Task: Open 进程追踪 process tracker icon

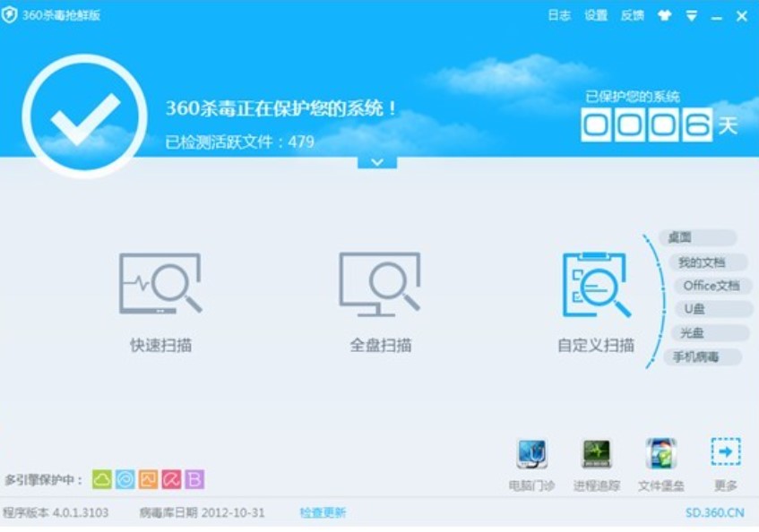Action: (597, 454)
